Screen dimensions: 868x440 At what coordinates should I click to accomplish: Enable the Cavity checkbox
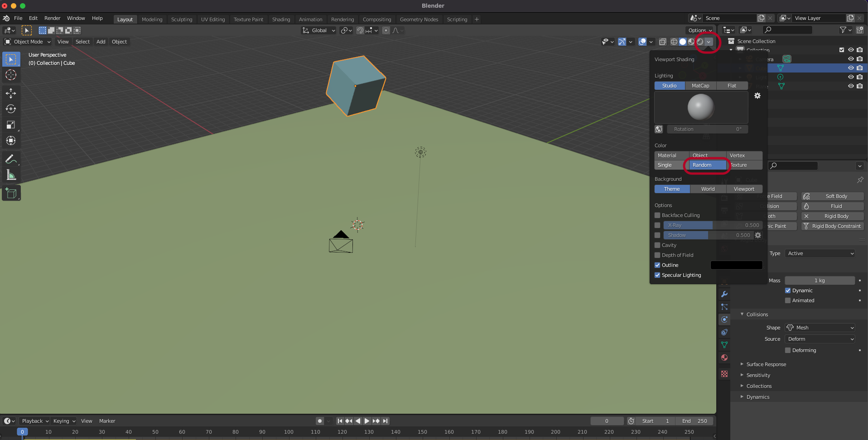pos(657,245)
